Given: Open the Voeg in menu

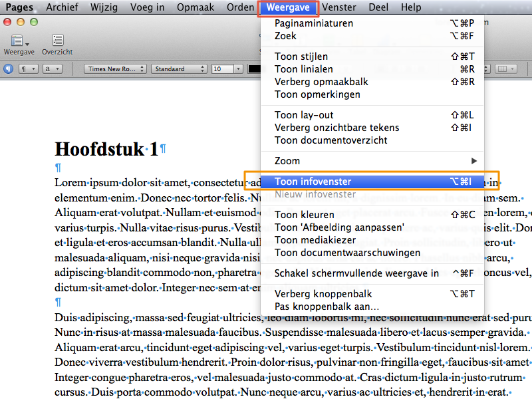Looking at the screenshot, I should coord(147,7).
